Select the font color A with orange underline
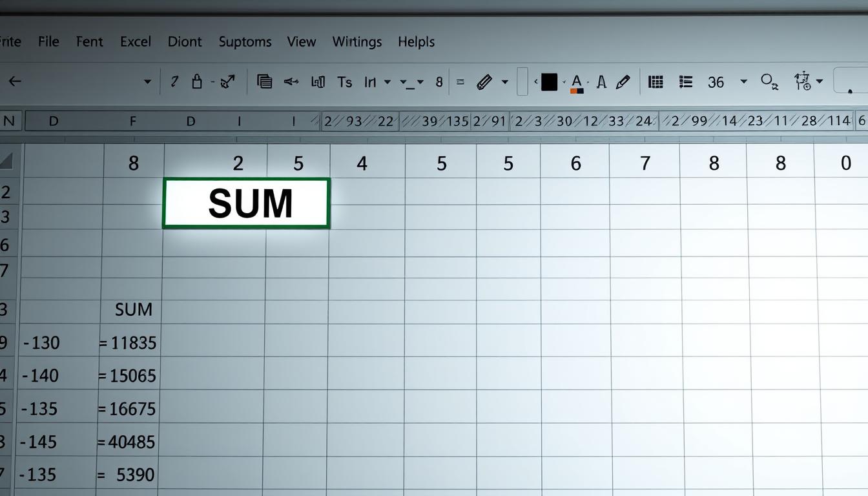868x496 pixels. pos(577,83)
